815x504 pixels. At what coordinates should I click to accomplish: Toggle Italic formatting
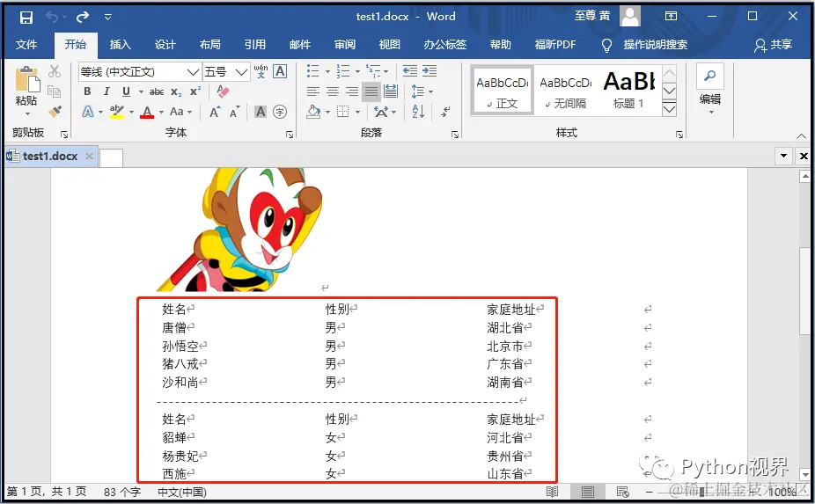tap(106, 91)
